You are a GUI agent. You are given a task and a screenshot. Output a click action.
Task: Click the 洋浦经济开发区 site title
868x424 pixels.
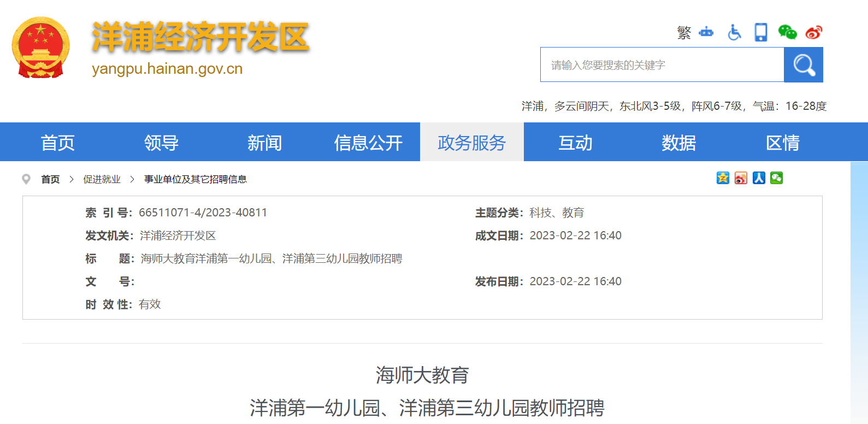point(200,38)
